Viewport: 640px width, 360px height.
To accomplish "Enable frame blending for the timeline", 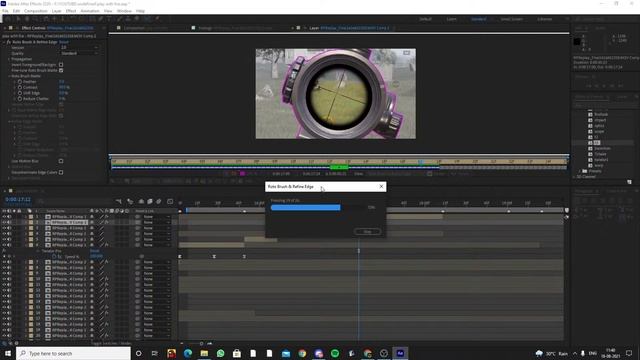I will tap(150, 201).
